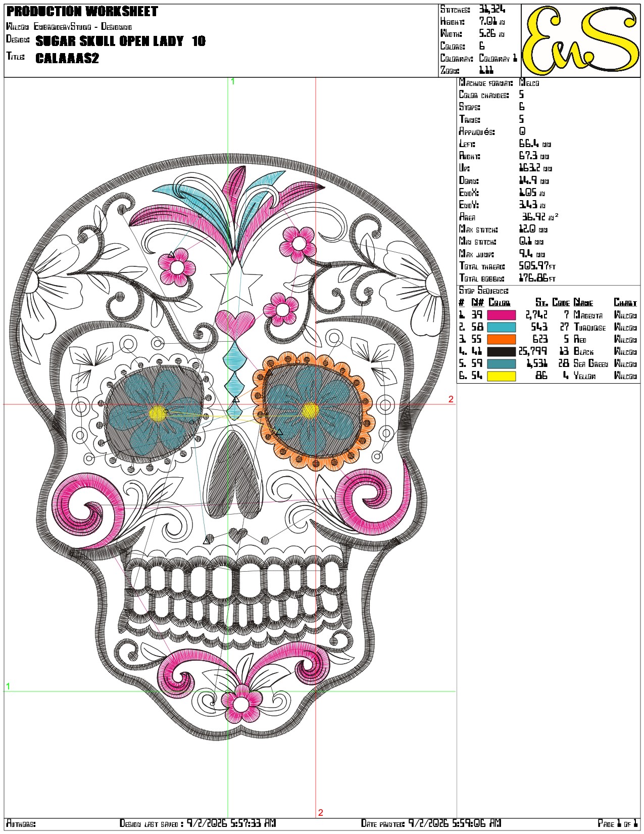The image size is (644, 834).
Task: Select the yellow color swatch numbered 54
Action: (501, 376)
